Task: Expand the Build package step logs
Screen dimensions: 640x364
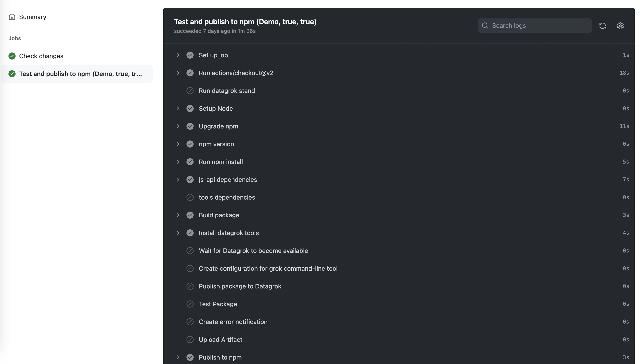Action: click(178, 215)
